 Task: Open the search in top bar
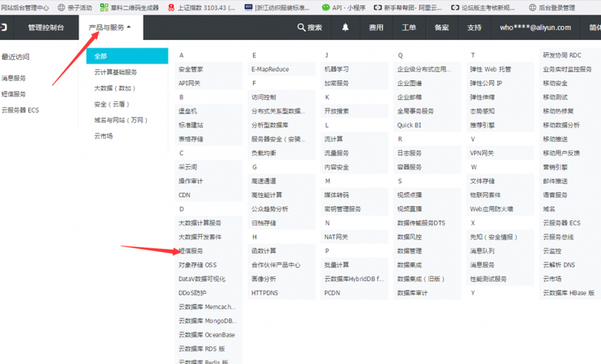point(310,28)
